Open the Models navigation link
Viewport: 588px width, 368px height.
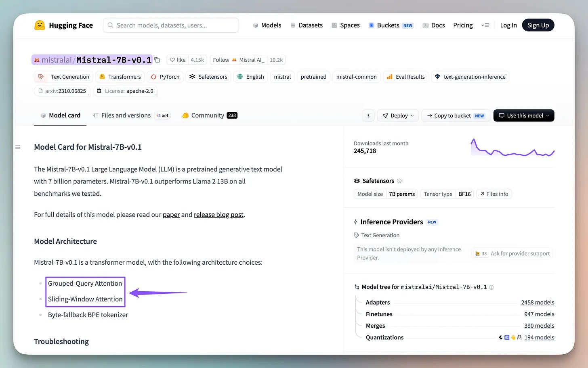267,25
